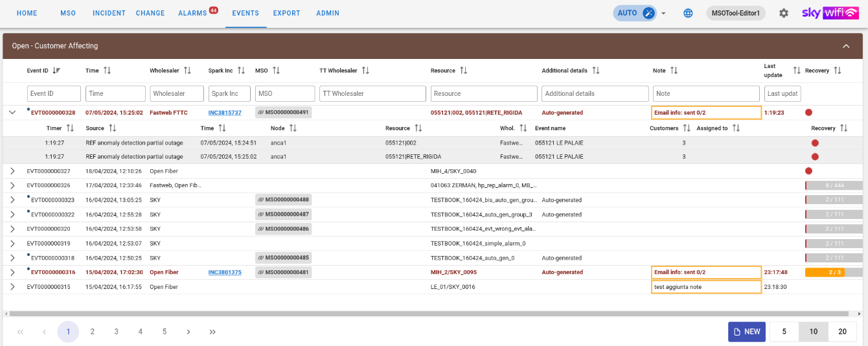Open incident link INC3815737
This screenshot has height=346, width=868.
click(x=224, y=113)
